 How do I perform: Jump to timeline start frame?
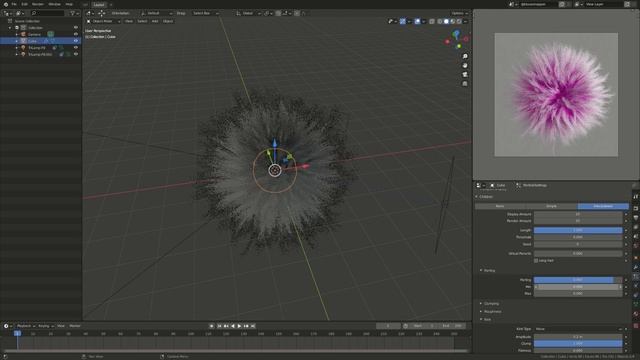coord(219,326)
